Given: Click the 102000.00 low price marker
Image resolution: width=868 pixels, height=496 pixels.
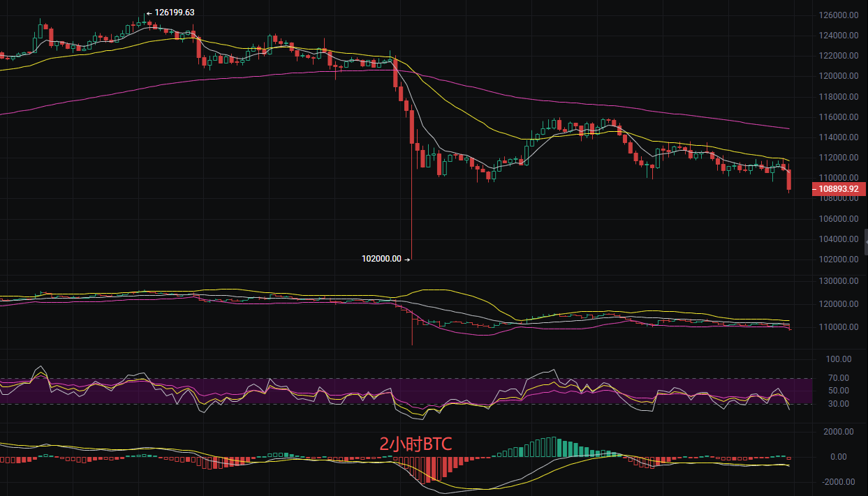Looking at the screenshot, I should 382,259.
